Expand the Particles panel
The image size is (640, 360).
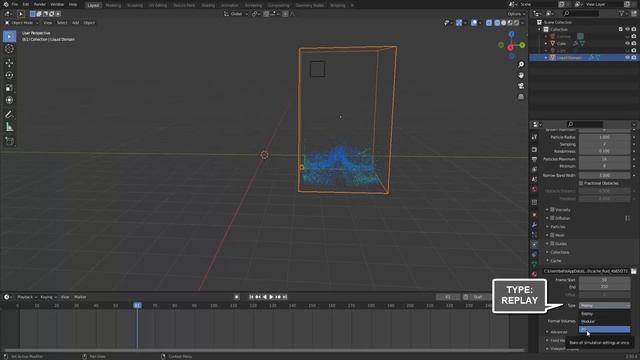point(558,227)
